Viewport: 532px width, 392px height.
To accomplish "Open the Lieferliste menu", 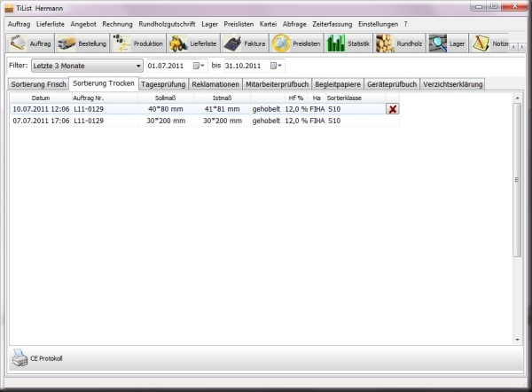I will (x=51, y=24).
